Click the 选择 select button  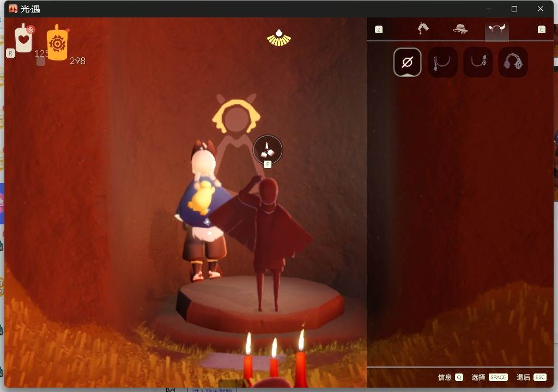(x=489, y=377)
